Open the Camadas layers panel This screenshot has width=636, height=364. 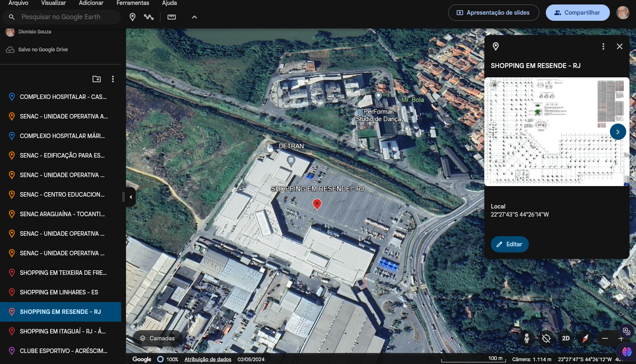(157, 338)
